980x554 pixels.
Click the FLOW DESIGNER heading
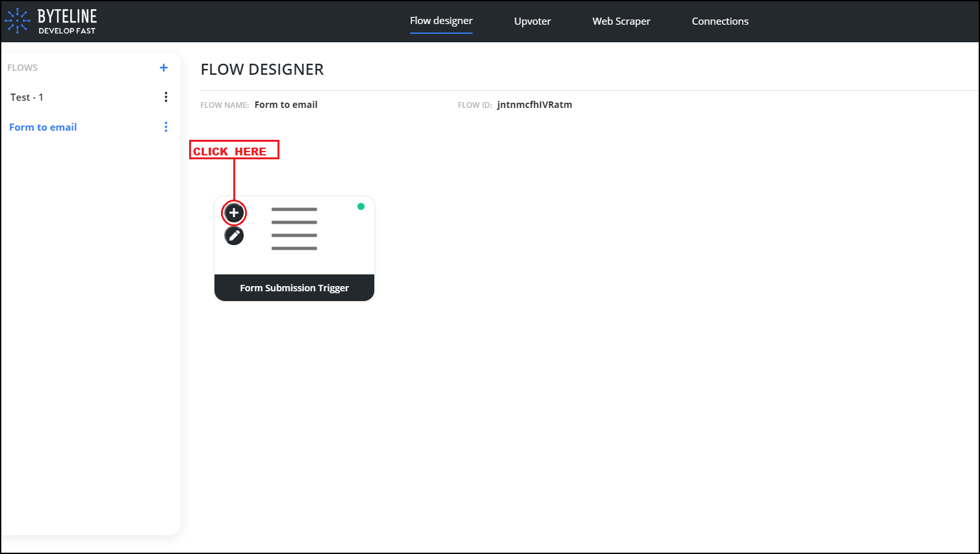262,70
